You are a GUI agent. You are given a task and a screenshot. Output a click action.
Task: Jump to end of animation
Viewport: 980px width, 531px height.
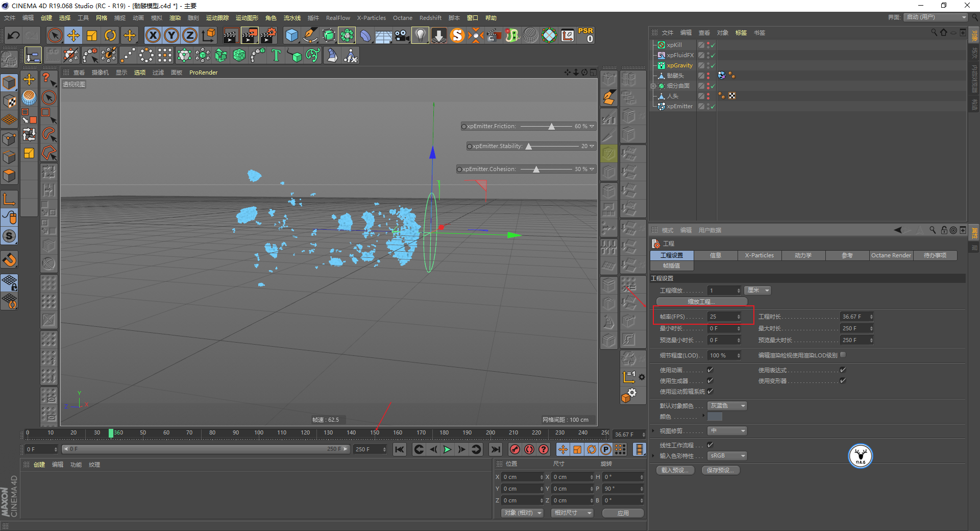pyautogui.click(x=495, y=449)
